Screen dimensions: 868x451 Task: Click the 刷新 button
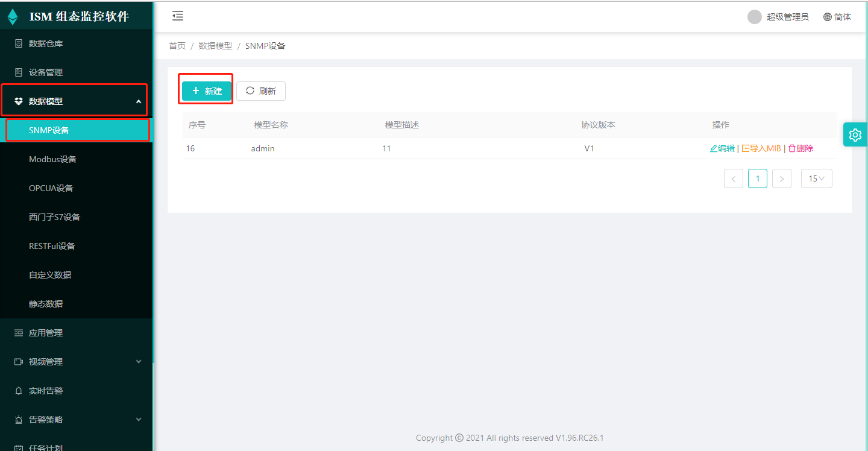(x=261, y=91)
